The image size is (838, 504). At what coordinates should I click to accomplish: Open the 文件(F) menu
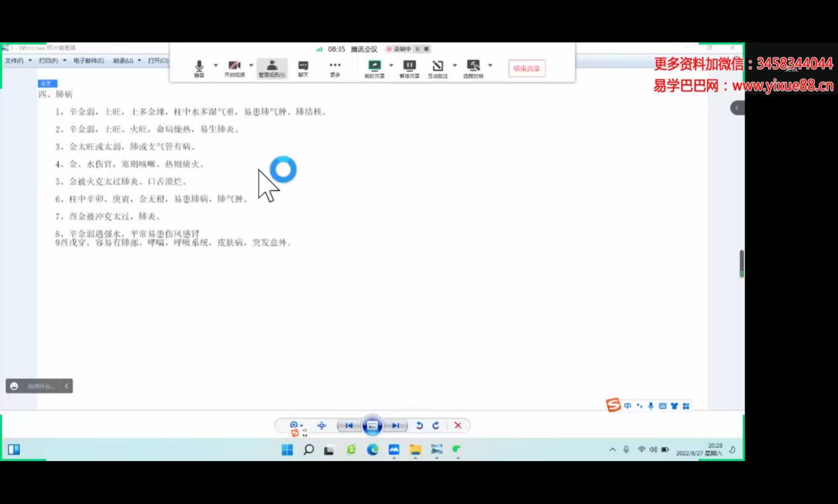[x=14, y=60]
